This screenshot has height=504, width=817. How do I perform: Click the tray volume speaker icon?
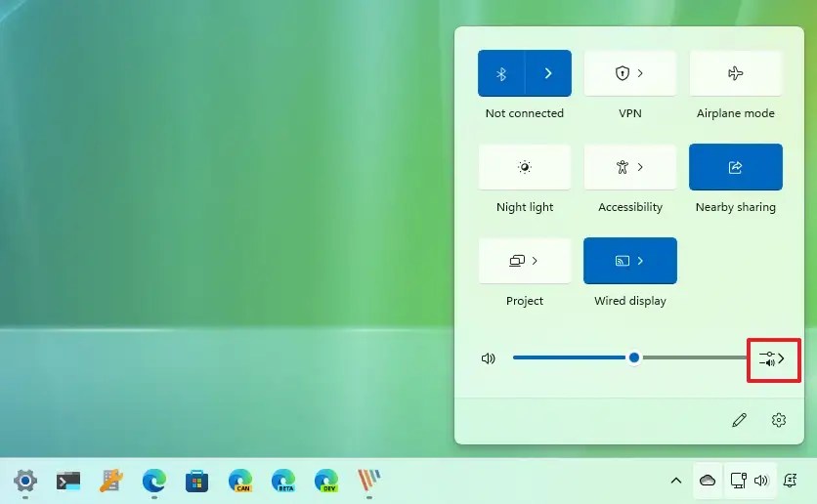[761, 480]
